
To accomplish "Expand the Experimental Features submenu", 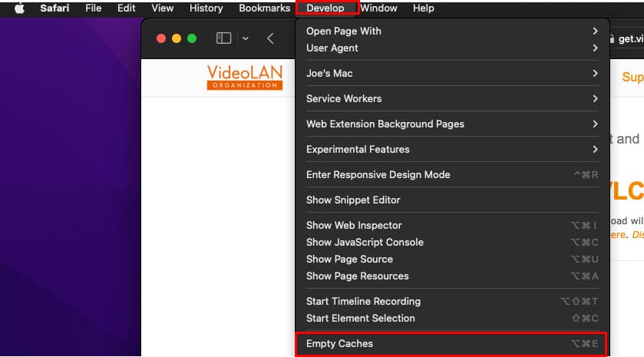I will pos(452,149).
